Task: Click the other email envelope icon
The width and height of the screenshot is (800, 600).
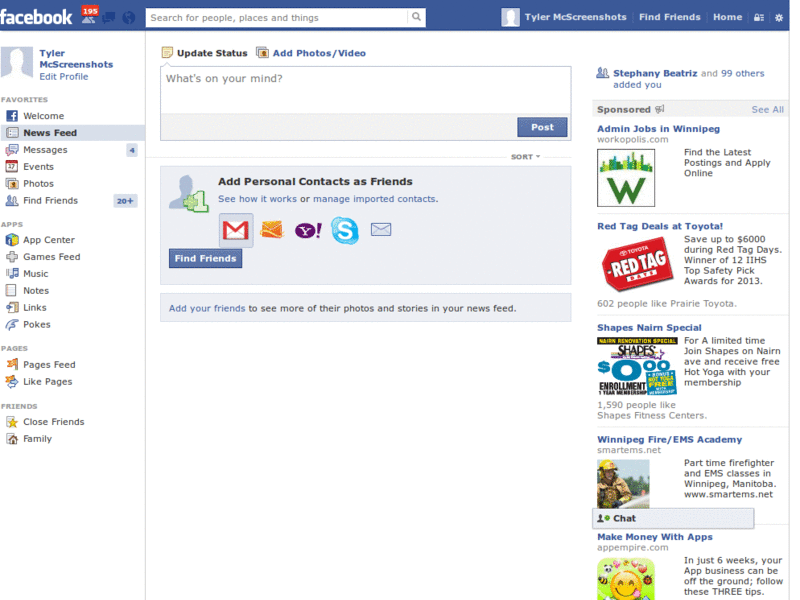Action: pos(381,230)
